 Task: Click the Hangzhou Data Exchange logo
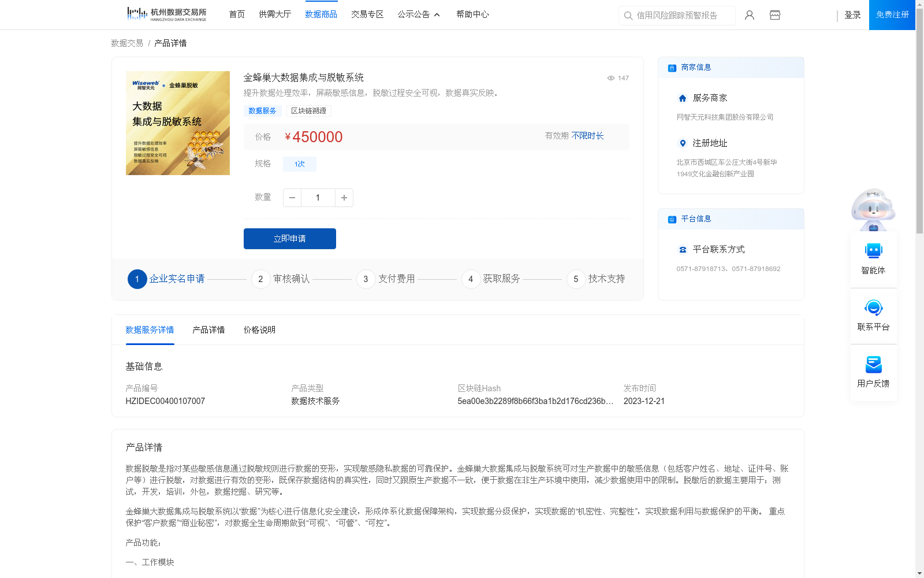166,14
